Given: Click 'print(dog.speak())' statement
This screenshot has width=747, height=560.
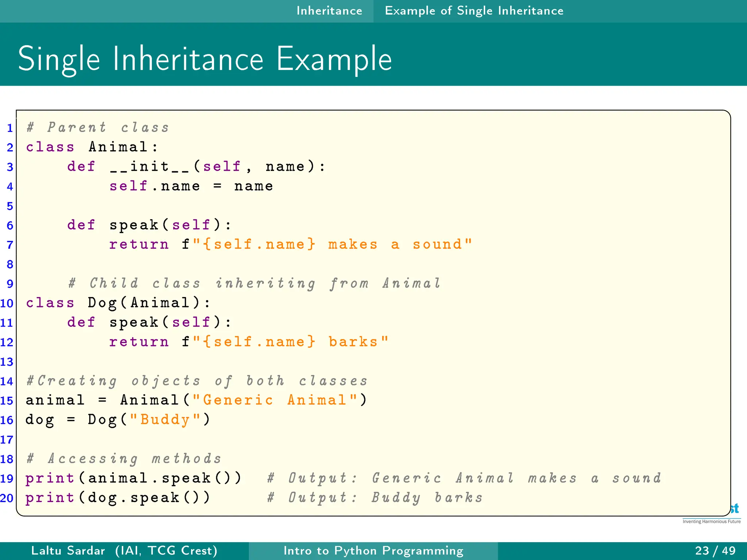Looking at the screenshot, I should [x=118, y=498].
